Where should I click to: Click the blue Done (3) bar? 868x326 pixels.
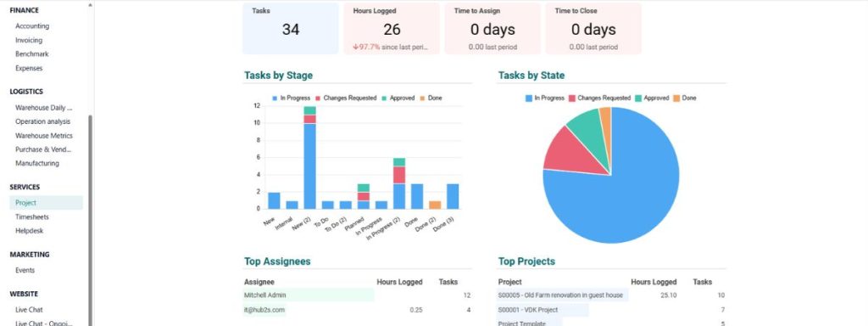(x=453, y=196)
